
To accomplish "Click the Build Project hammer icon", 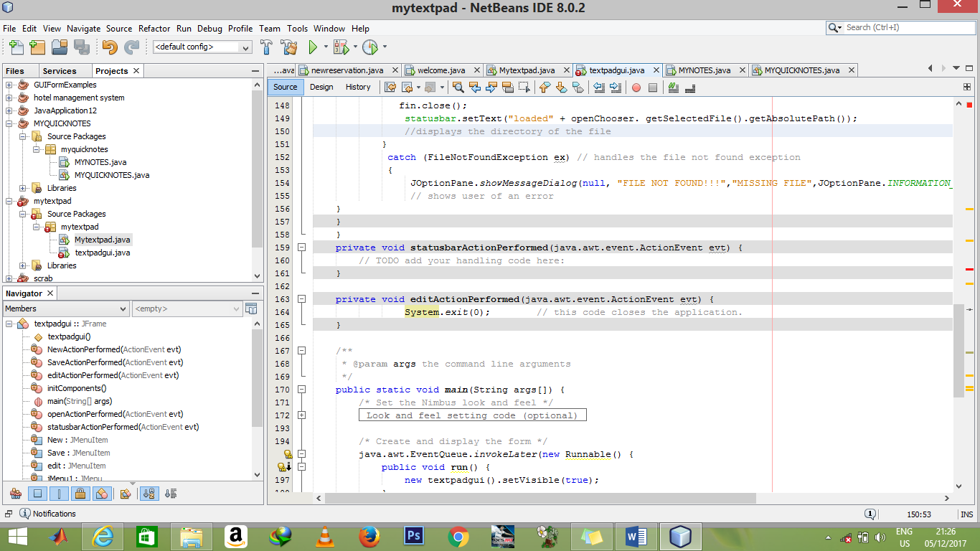I will click(266, 47).
